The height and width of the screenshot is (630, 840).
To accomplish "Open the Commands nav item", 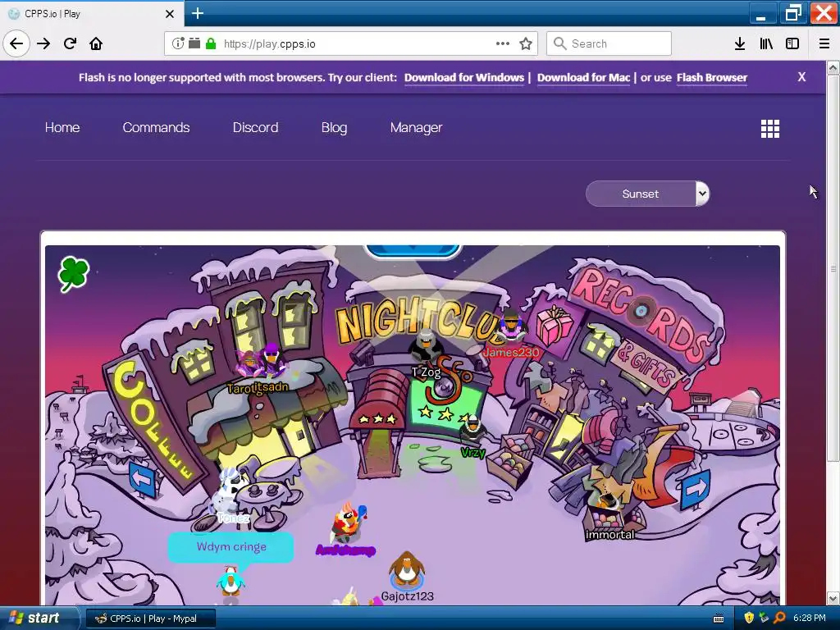I will tap(156, 127).
